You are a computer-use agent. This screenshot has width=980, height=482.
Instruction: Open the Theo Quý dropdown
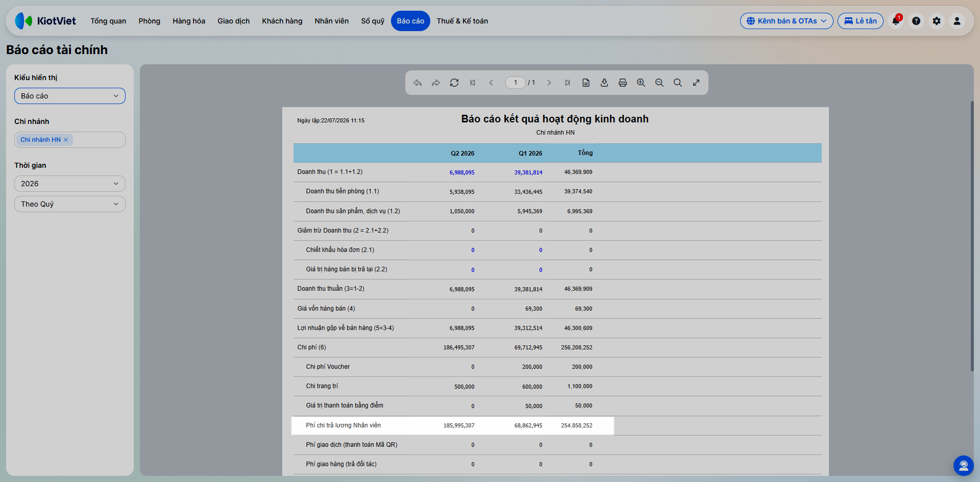pyautogui.click(x=70, y=204)
